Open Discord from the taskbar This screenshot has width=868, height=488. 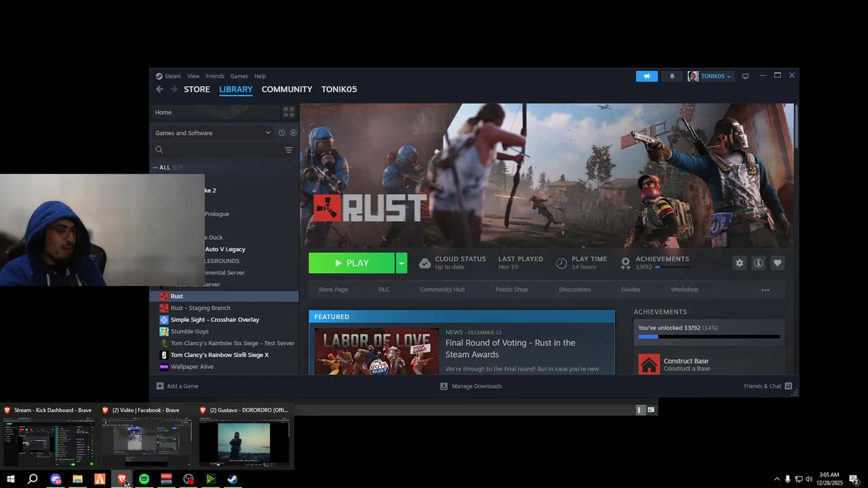pos(56,479)
